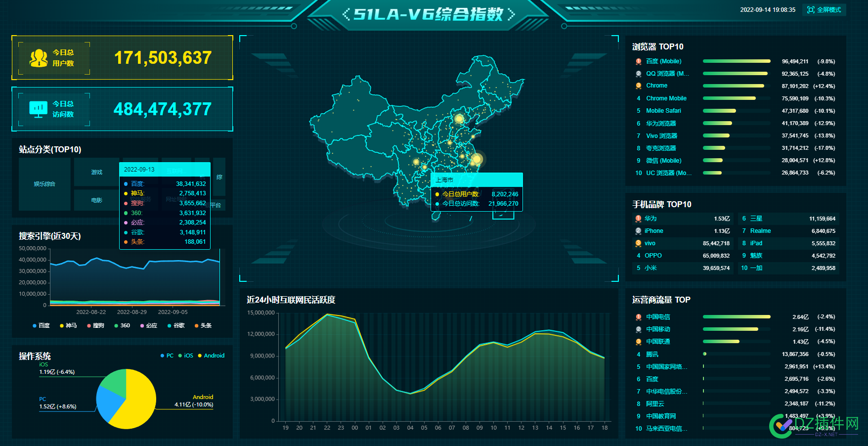The image size is (868, 446).
Task: Select 小米 in 手机品牌 TOP10
Action: [x=683, y=268]
